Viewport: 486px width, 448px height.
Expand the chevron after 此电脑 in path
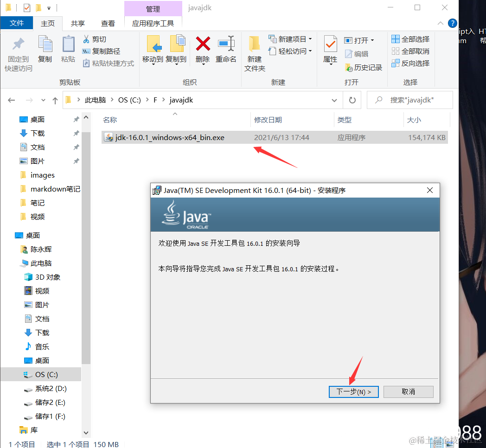[x=112, y=100]
